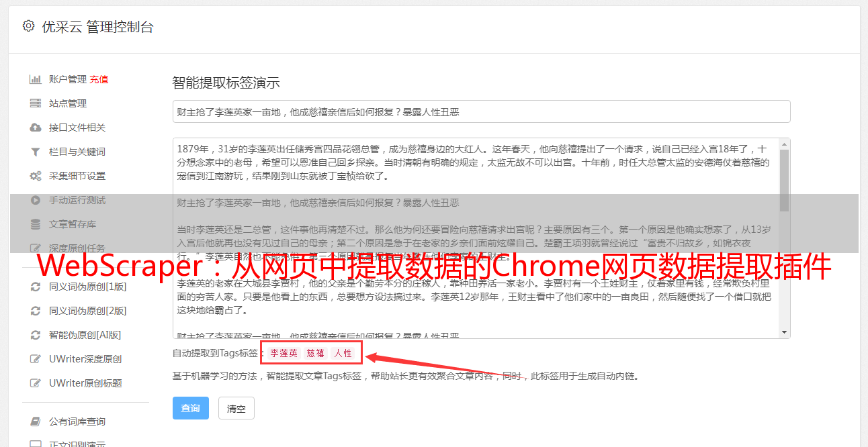Image resolution: width=868 pixels, height=447 pixels.
Task: Click the cloud upload icon for 接口文件相关
Action: [x=36, y=128]
